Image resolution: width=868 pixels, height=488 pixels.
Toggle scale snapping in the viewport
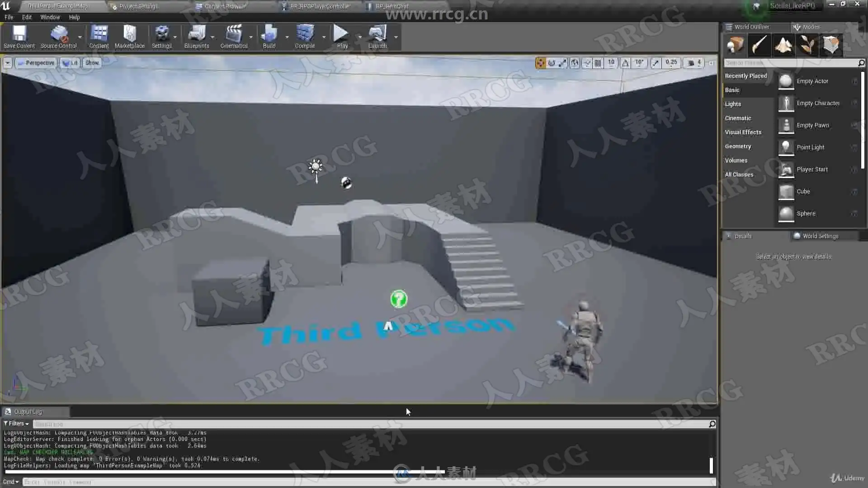tap(656, 63)
